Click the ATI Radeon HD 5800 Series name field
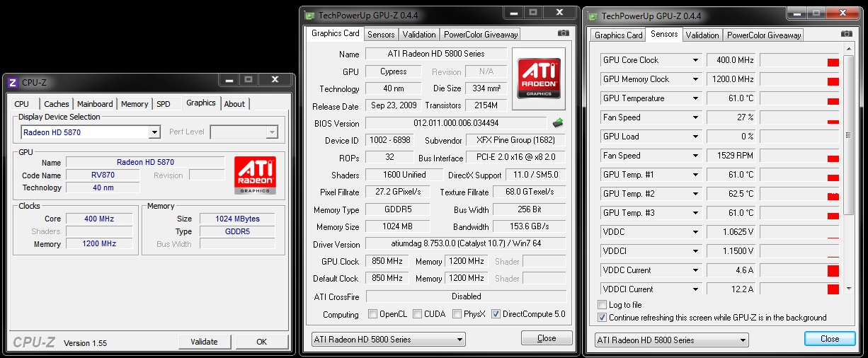Viewport: 868px width, 358px height. point(436,54)
